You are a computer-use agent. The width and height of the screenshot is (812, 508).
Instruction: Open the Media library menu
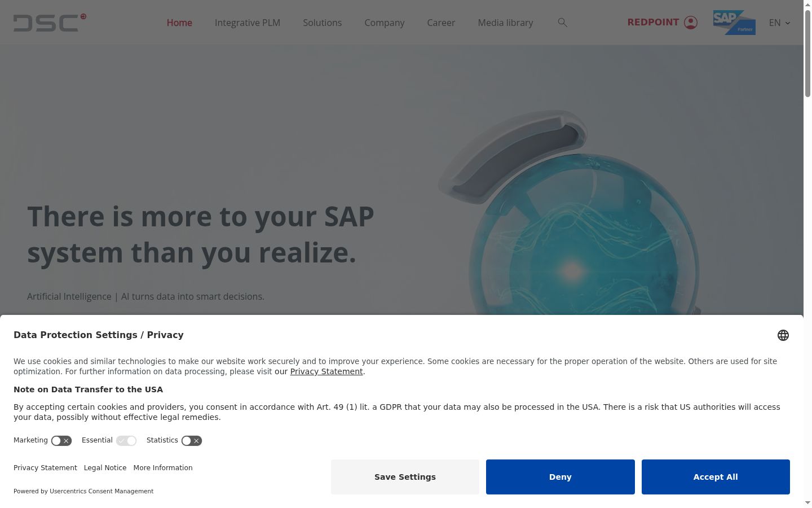pyautogui.click(x=506, y=23)
